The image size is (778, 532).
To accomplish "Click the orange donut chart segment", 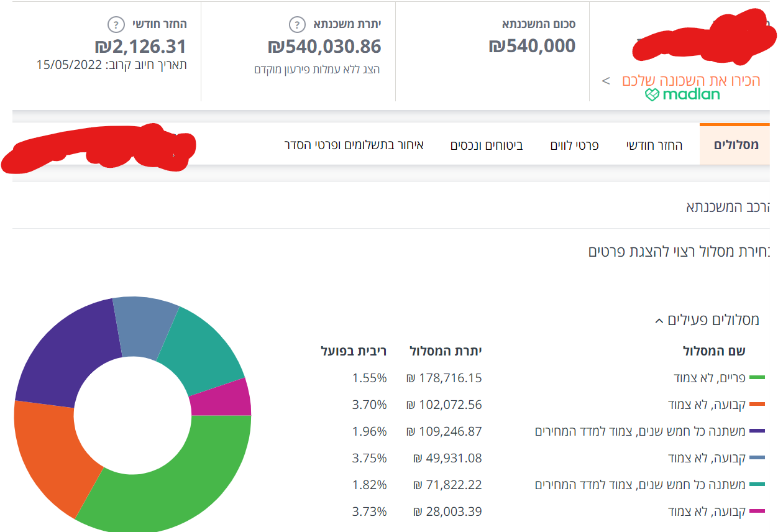I will pos(50,454).
